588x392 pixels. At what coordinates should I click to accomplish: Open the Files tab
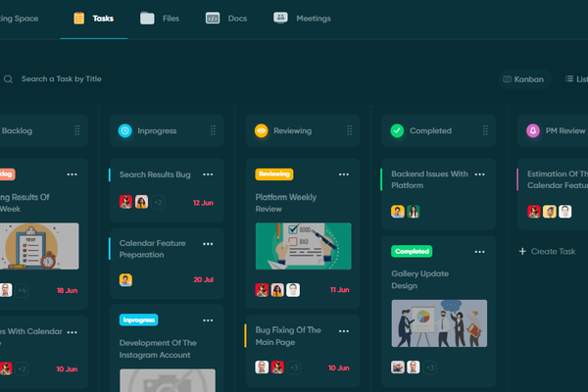pyautogui.click(x=160, y=19)
